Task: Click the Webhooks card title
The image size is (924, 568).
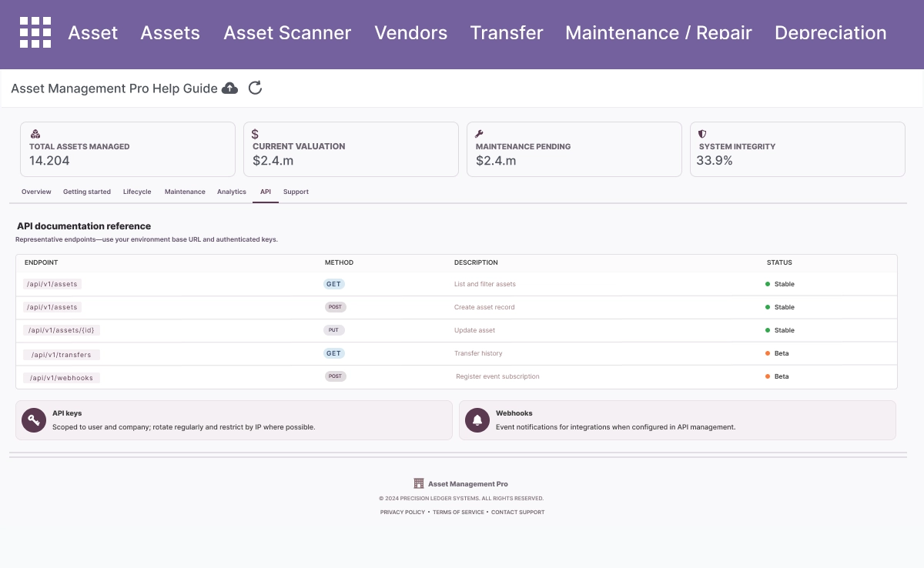Action: click(x=514, y=413)
